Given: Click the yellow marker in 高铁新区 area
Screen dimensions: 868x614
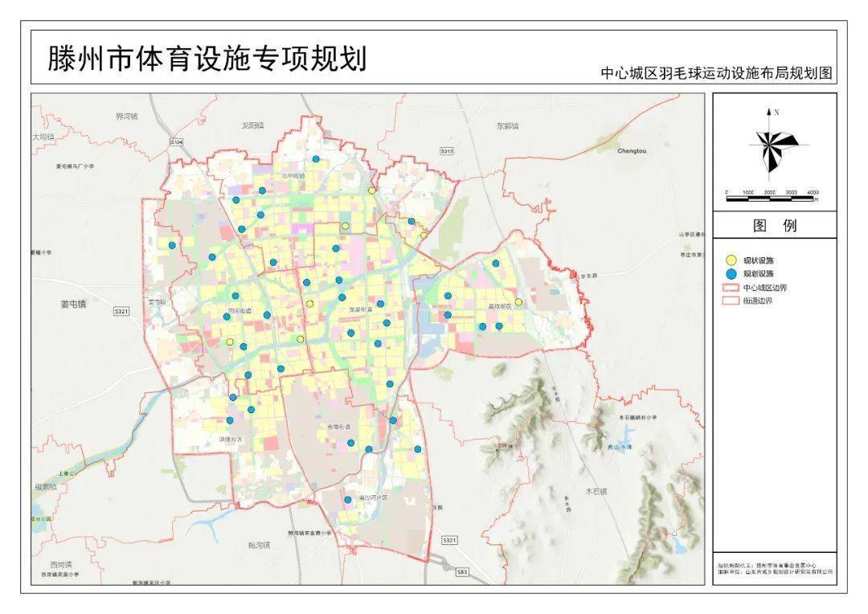Looking at the screenshot, I should [518, 301].
